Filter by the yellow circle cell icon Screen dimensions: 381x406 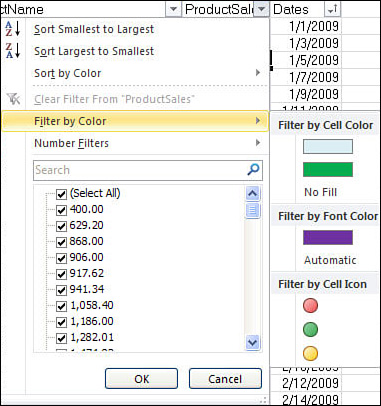click(x=310, y=353)
